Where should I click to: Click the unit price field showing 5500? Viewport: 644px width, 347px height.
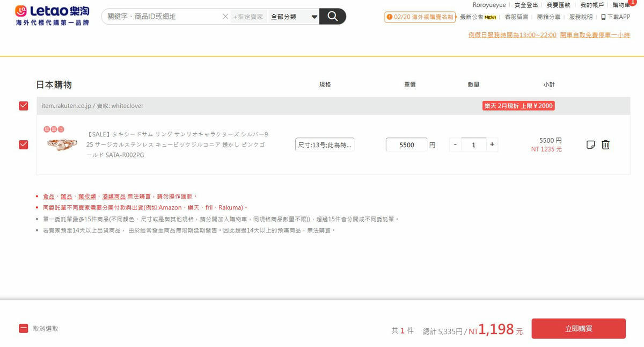pos(407,144)
